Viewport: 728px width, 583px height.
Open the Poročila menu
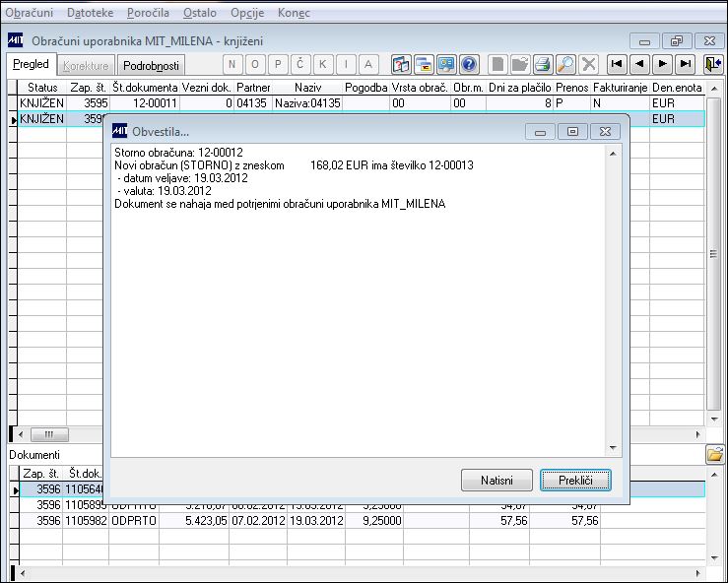tap(148, 13)
